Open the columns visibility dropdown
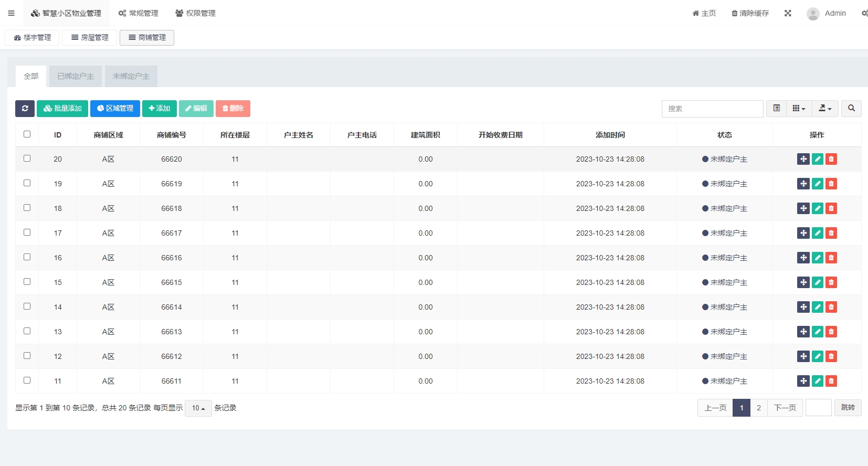The image size is (868, 466). [799, 109]
